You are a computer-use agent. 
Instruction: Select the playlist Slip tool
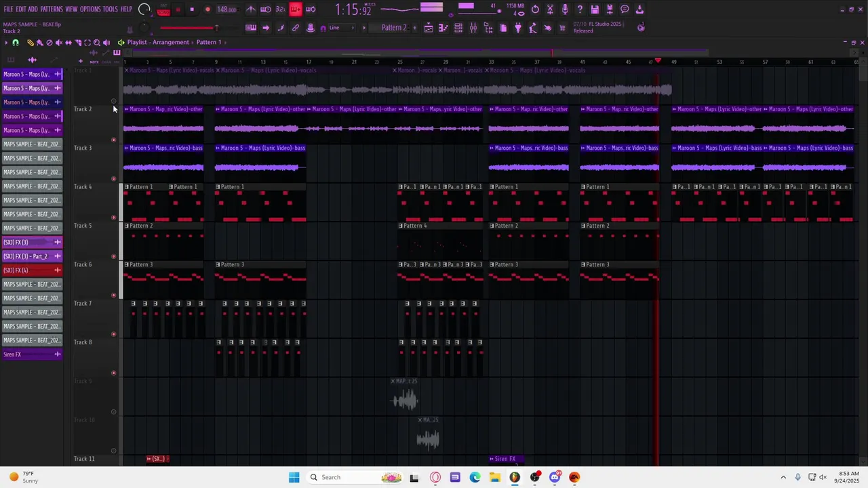click(68, 43)
